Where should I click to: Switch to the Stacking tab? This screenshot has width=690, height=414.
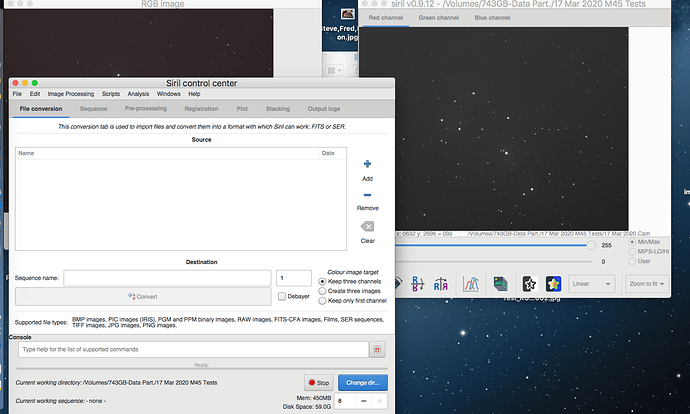click(x=278, y=109)
